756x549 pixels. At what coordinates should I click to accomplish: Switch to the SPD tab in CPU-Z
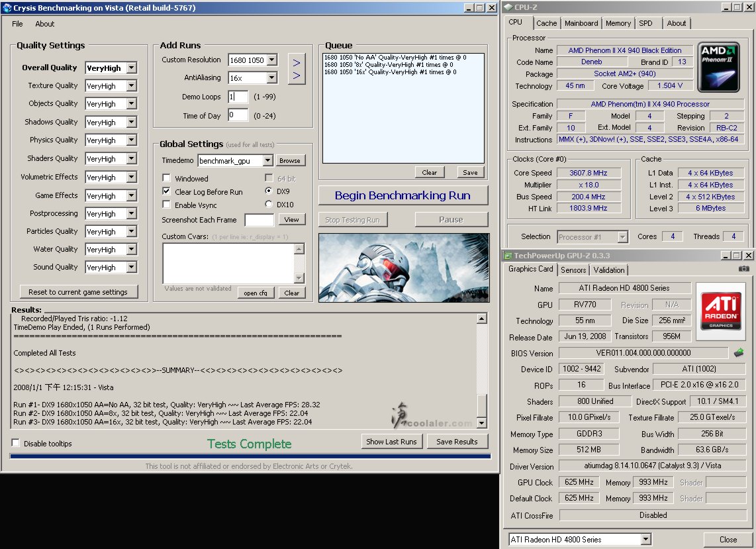(x=645, y=23)
